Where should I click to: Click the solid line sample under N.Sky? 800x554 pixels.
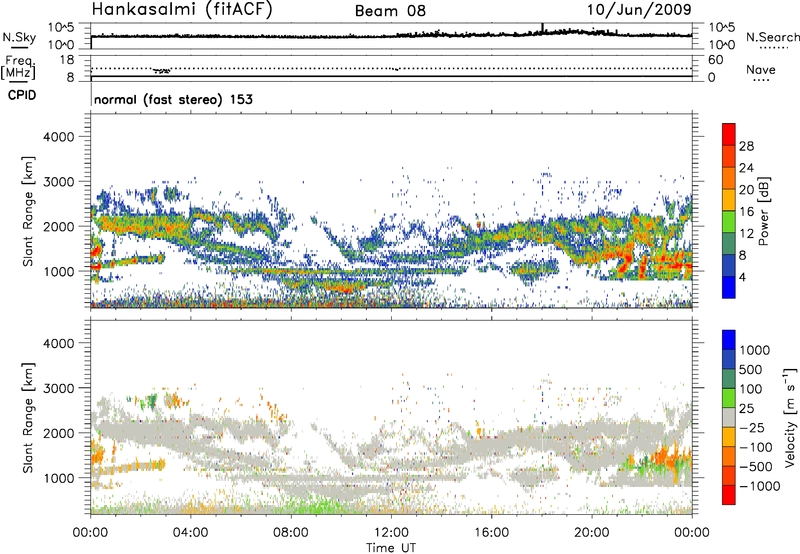pyautogui.click(x=19, y=47)
